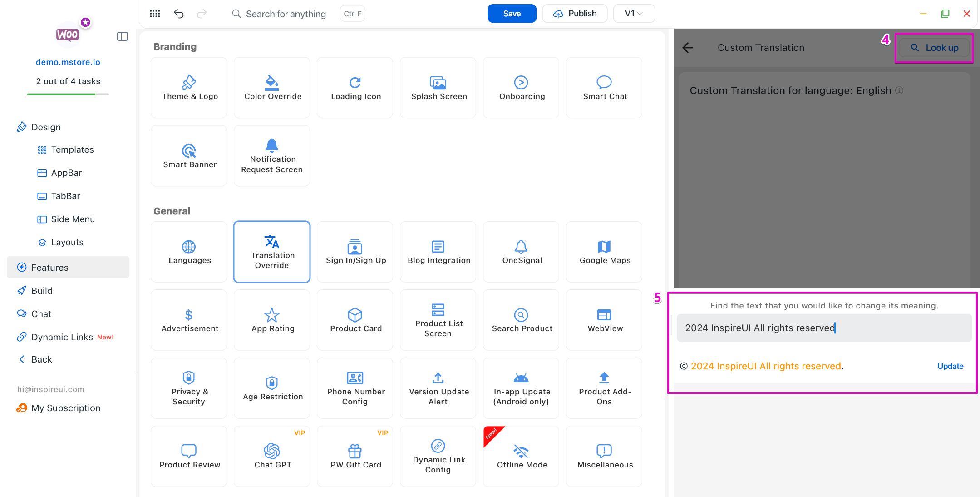Open the Color Override feature tile
This screenshot has width=980, height=497.
pos(272,88)
